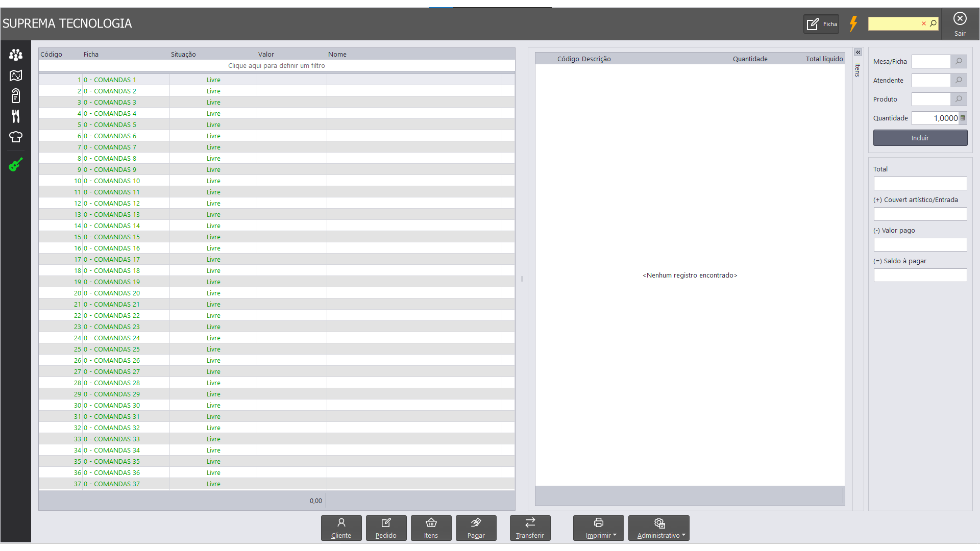Open Produto lookup magnifier
This screenshot has height=551, width=980.
(x=959, y=99)
